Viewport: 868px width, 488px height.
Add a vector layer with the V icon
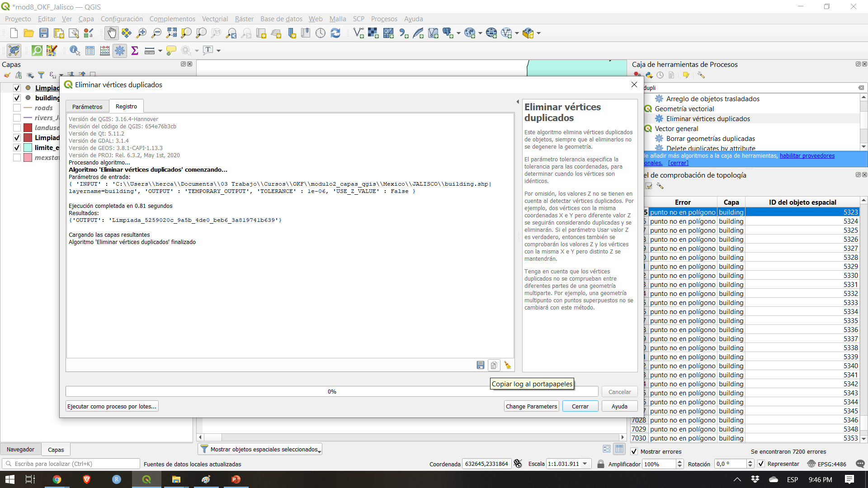(358, 33)
